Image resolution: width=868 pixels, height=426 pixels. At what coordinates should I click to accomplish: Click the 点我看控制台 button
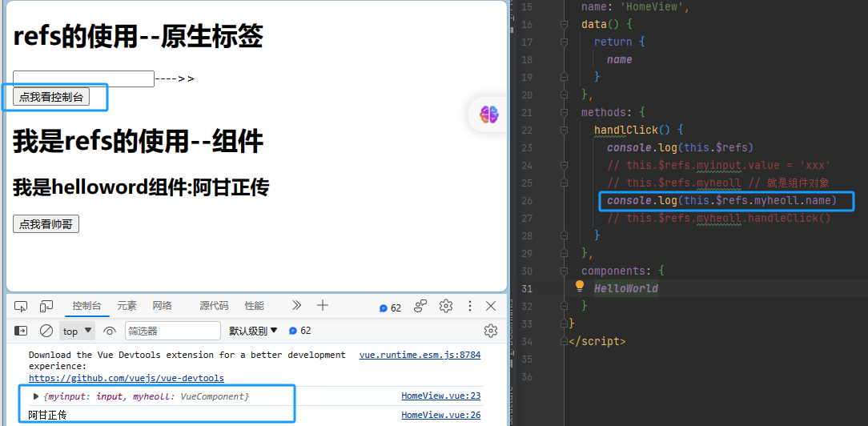(51, 97)
